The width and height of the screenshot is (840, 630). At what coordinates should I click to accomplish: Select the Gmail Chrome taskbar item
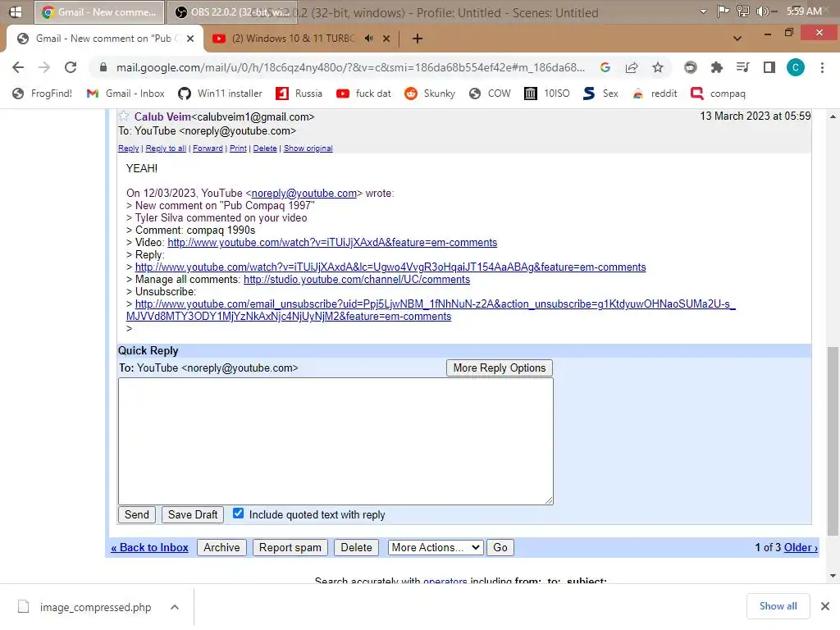pos(98,11)
